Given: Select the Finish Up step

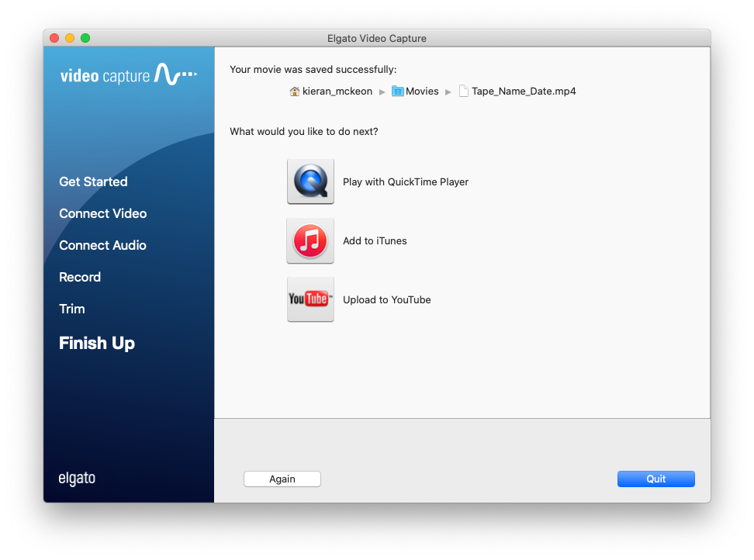Looking at the screenshot, I should (x=97, y=343).
